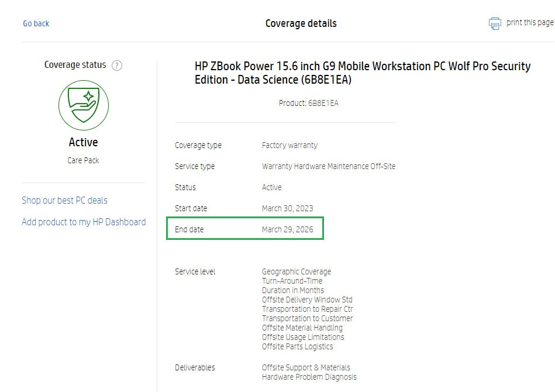Open 'Shop our best PC deals' link
Image resolution: width=555 pixels, height=392 pixels.
(64, 201)
